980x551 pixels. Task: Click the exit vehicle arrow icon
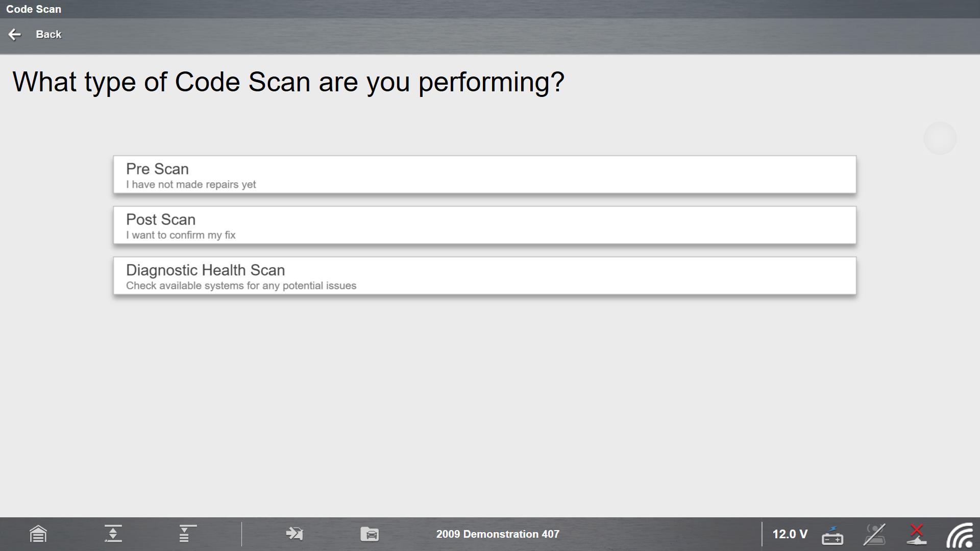[295, 534]
